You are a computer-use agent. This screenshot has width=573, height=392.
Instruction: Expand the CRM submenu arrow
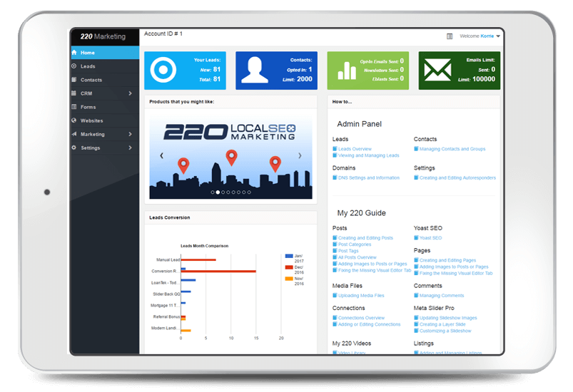coord(130,93)
